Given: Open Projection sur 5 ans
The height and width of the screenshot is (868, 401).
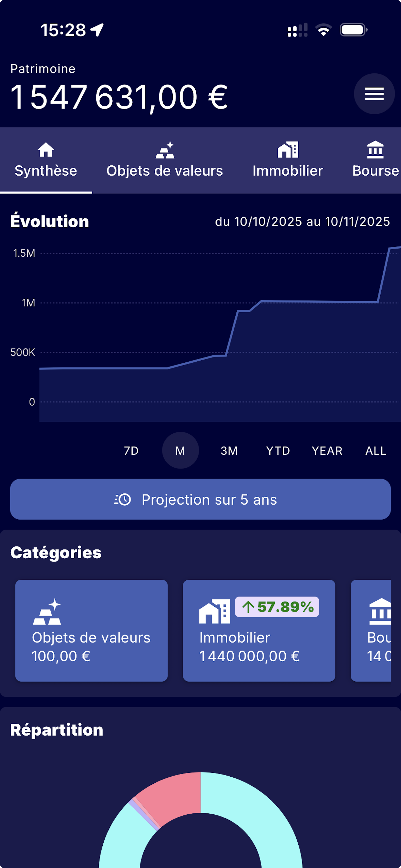Looking at the screenshot, I should point(200,499).
